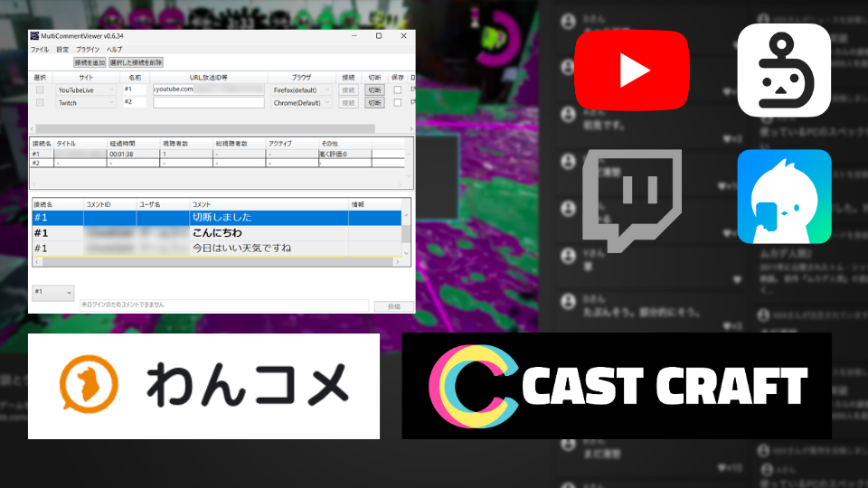Viewport: 868px width, 488px height.
Task: Click the 経過時間 column header
Action: pyautogui.click(x=133, y=144)
